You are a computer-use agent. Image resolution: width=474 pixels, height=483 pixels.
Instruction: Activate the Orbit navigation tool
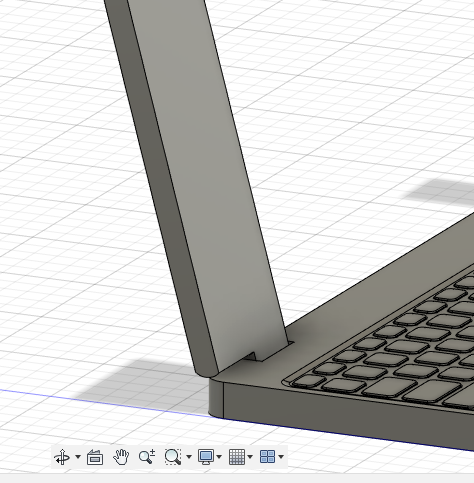point(62,457)
